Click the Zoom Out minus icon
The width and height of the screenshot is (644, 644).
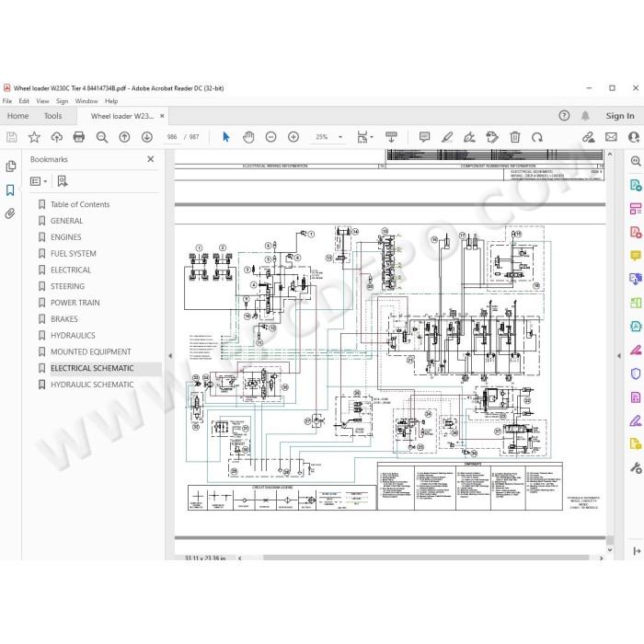(271, 137)
